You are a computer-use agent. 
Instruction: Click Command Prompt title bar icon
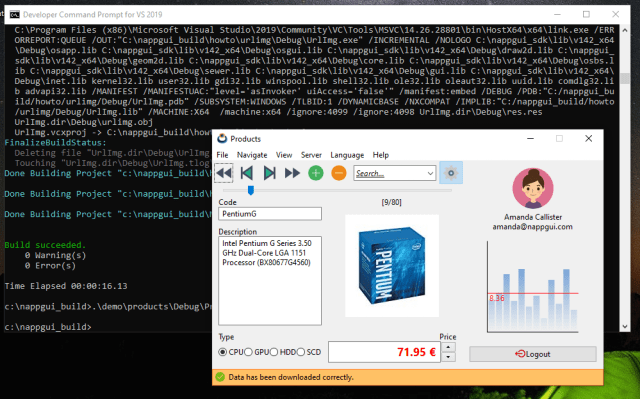point(15,15)
